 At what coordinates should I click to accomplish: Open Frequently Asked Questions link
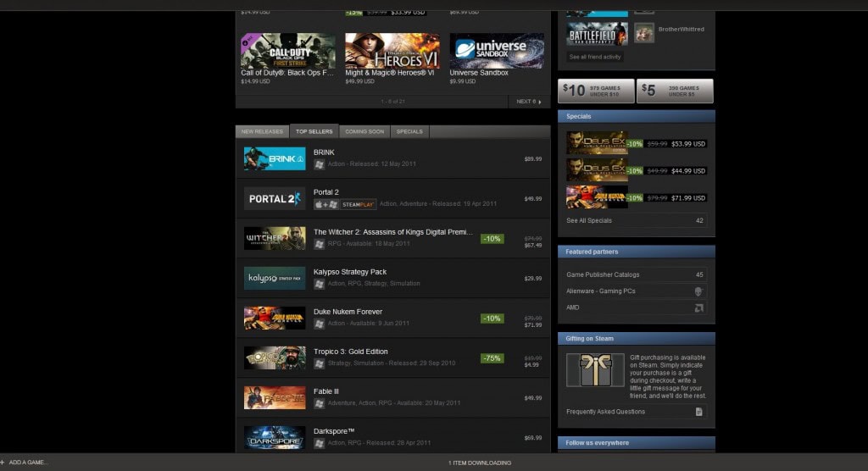click(x=636, y=412)
